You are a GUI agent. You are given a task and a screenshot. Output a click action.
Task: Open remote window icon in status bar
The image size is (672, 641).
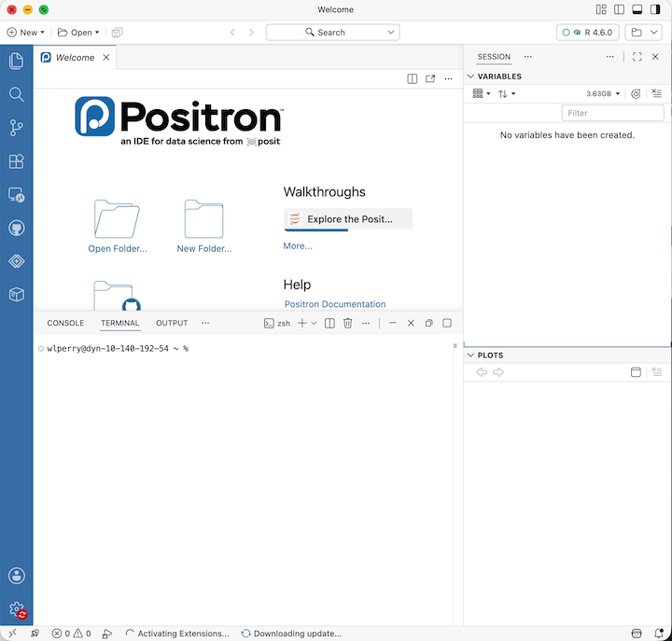click(12, 633)
